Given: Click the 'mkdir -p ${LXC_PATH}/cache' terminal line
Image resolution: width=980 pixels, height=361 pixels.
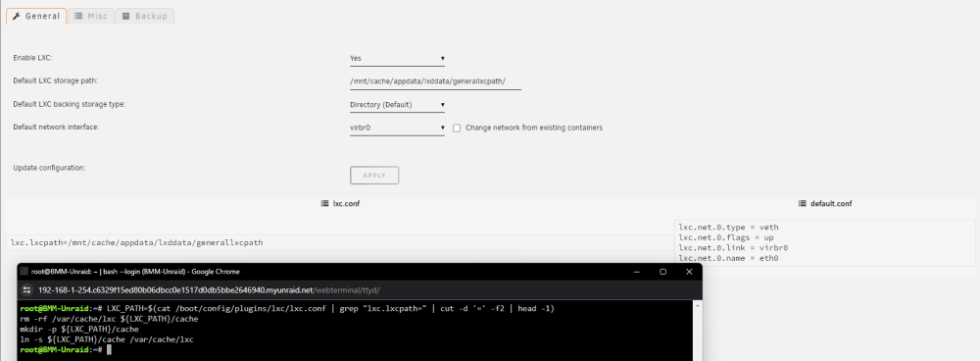Looking at the screenshot, I should [x=79, y=329].
